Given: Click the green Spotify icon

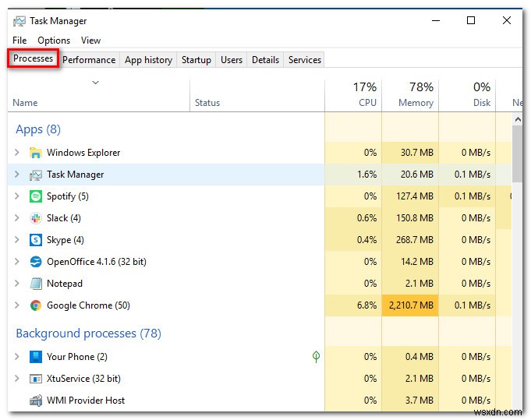Looking at the screenshot, I should tap(36, 196).
